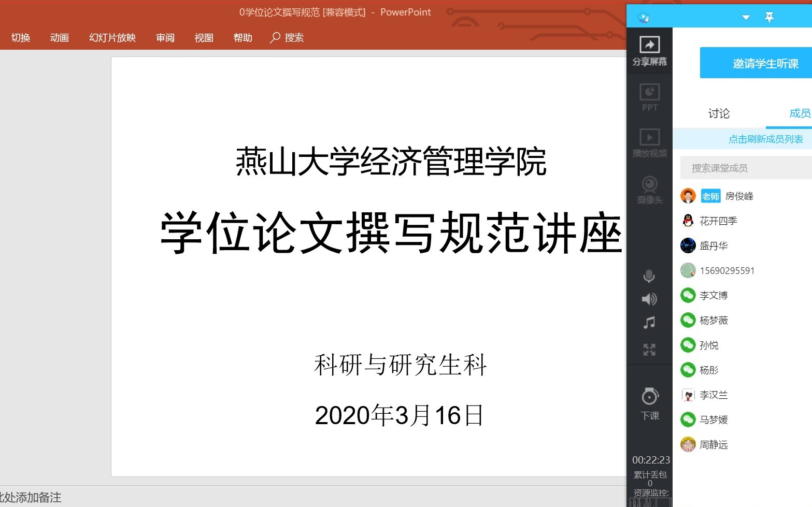The width and height of the screenshot is (812, 507).
Task: Switch to the 成员 members tab
Action: click(799, 113)
